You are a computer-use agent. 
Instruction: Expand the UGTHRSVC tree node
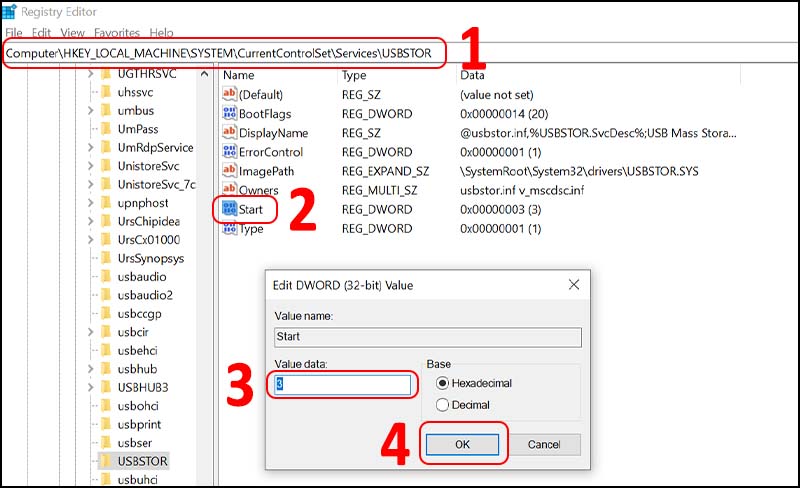(x=90, y=74)
